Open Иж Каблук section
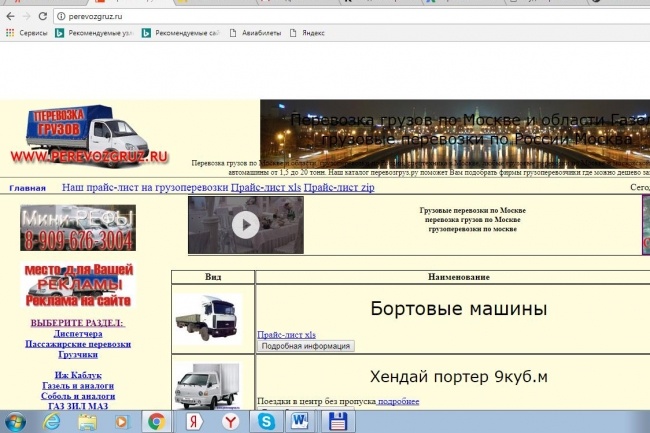 pyautogui.click(x=78, y=375)
